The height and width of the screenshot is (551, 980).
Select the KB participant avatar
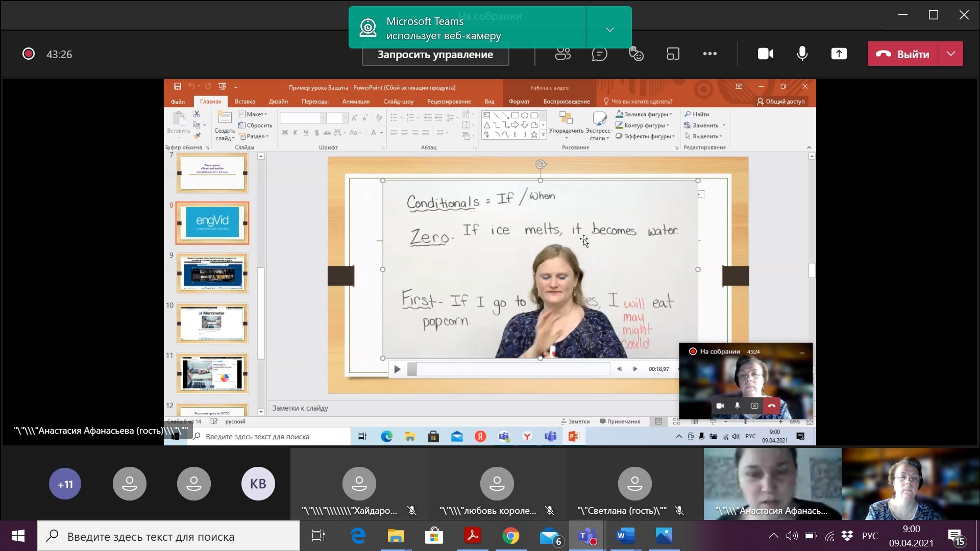coord(258,484)
